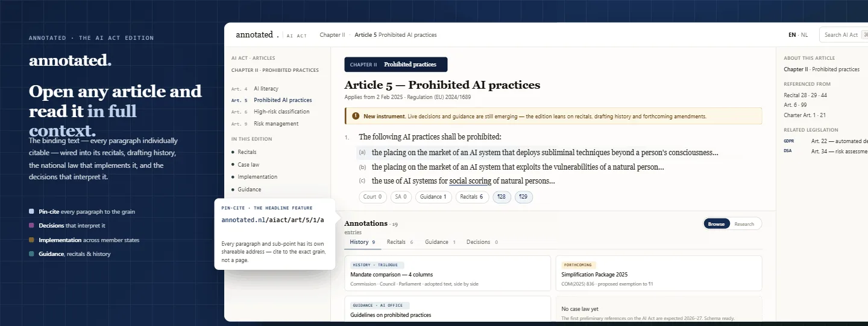
Task: Click the SA 0 chip
Action: click(x=401, y=197)
